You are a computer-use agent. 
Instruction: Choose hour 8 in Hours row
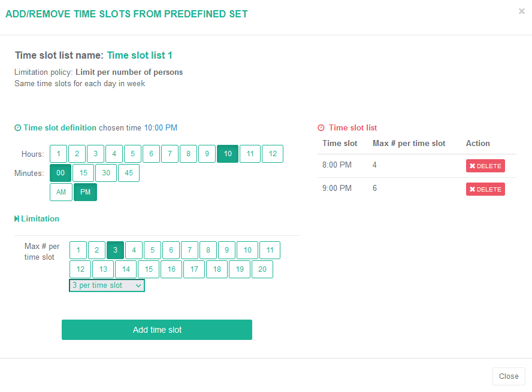point(188,154)
